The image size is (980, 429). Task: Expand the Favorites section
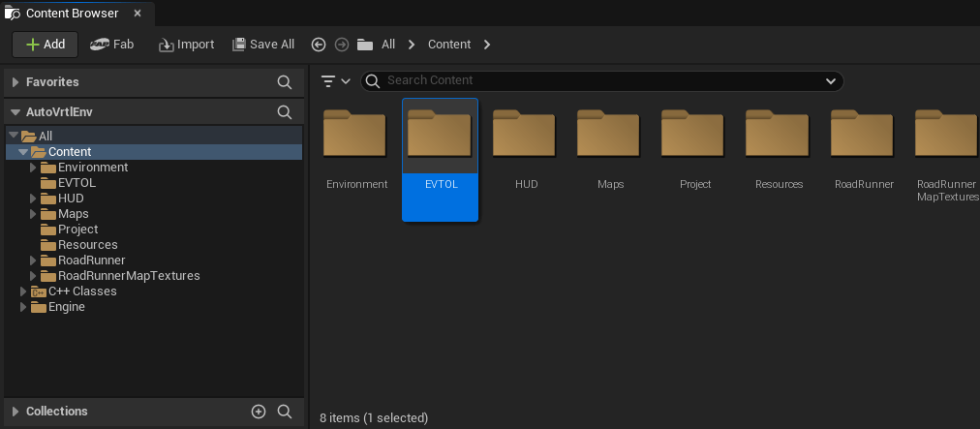(x=15, y=82)
